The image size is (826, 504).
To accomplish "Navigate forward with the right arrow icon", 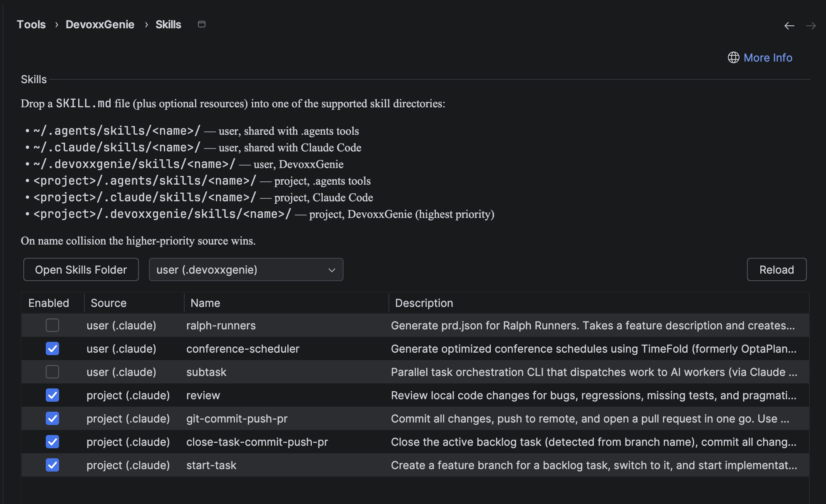I will (811, 26).
